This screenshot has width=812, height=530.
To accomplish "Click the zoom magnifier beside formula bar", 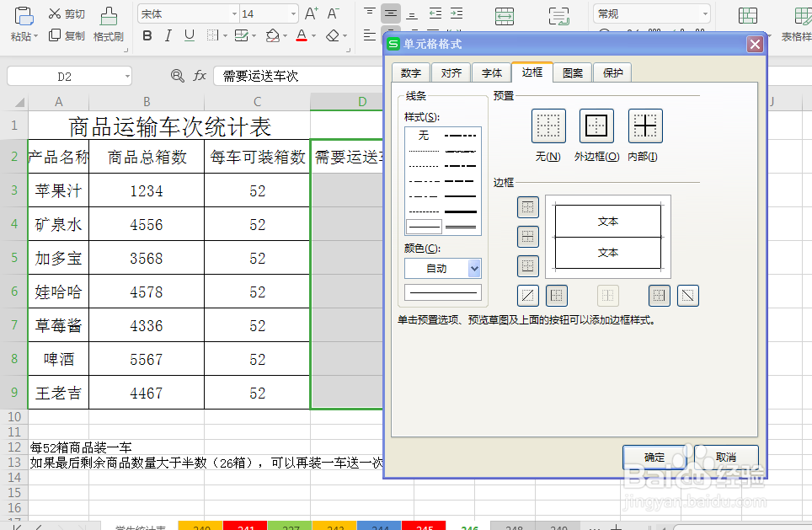I will point(178,76).
